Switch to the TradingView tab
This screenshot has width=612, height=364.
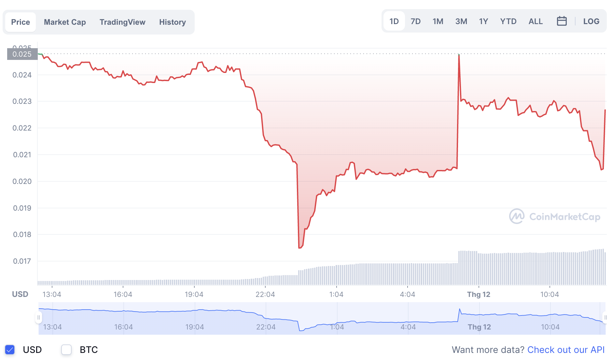(122, 22)
